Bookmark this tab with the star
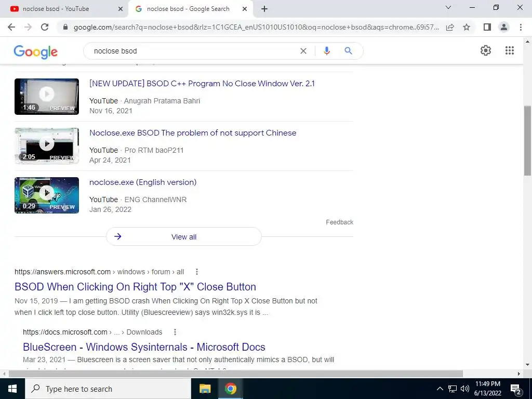This screenshot has height=399, width=532. (467, 27)
